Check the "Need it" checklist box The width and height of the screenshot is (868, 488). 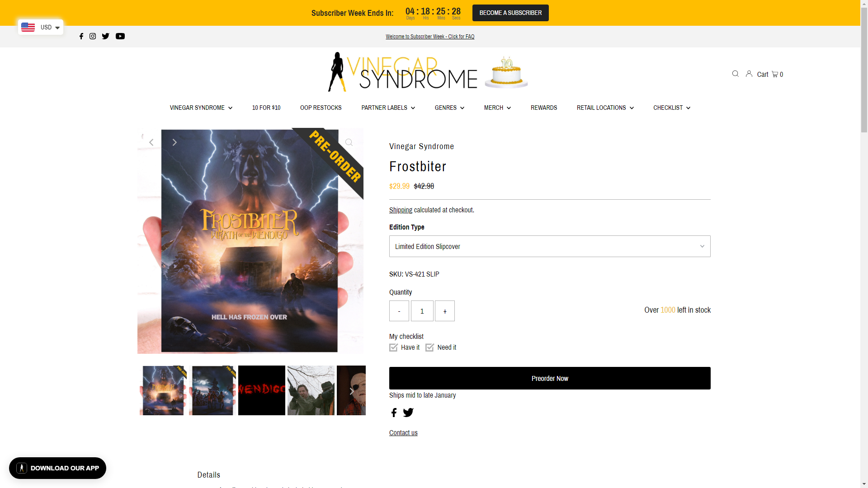click(x=429, y=347)
